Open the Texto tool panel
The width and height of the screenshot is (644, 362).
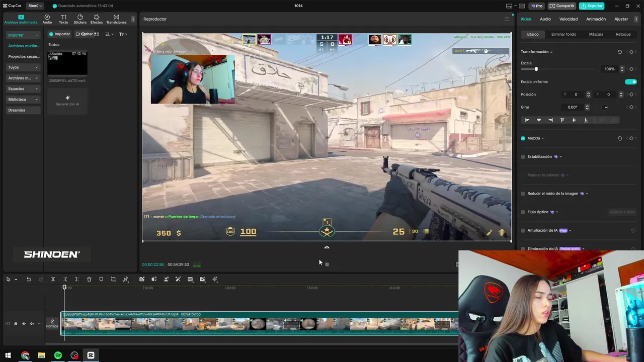pyautogui.click(x=63, y=19)
